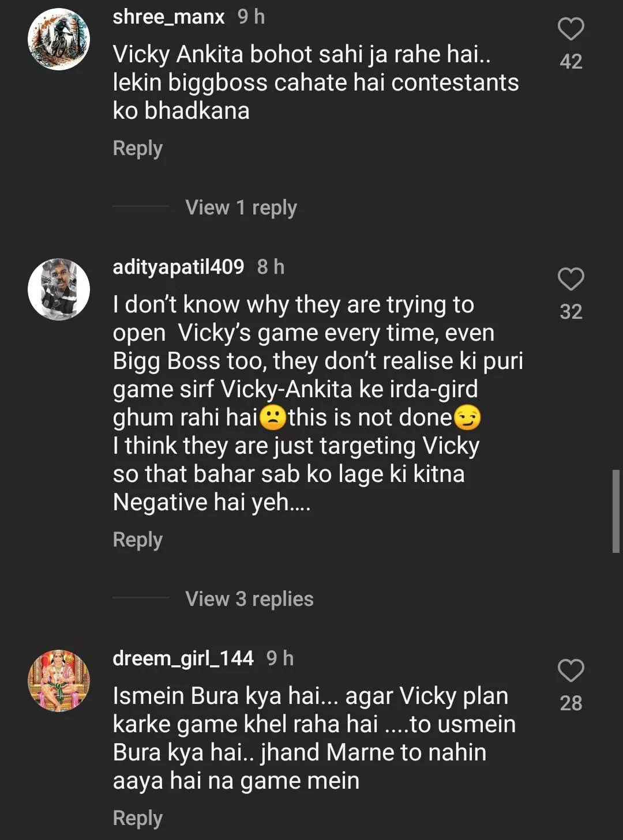
Task: Reply to adityapatil409's comment
Action: pyautogui.click(x=137, y=540)
